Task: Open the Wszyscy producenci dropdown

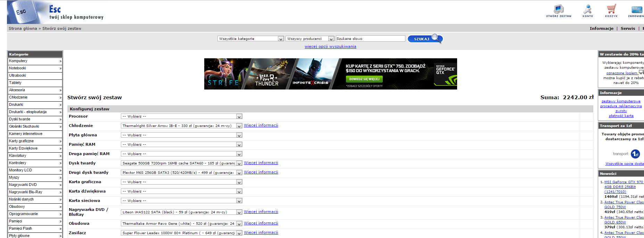Action: (310, 39)
